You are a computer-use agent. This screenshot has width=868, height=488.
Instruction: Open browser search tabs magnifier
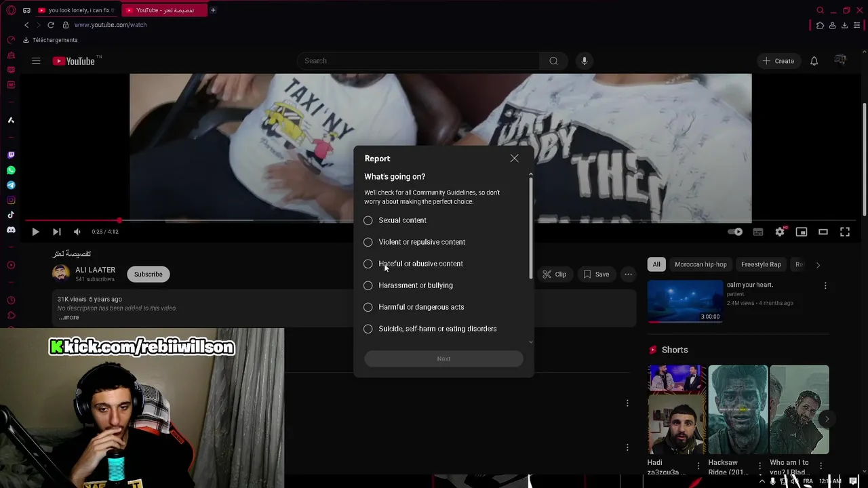pos(820,10)
